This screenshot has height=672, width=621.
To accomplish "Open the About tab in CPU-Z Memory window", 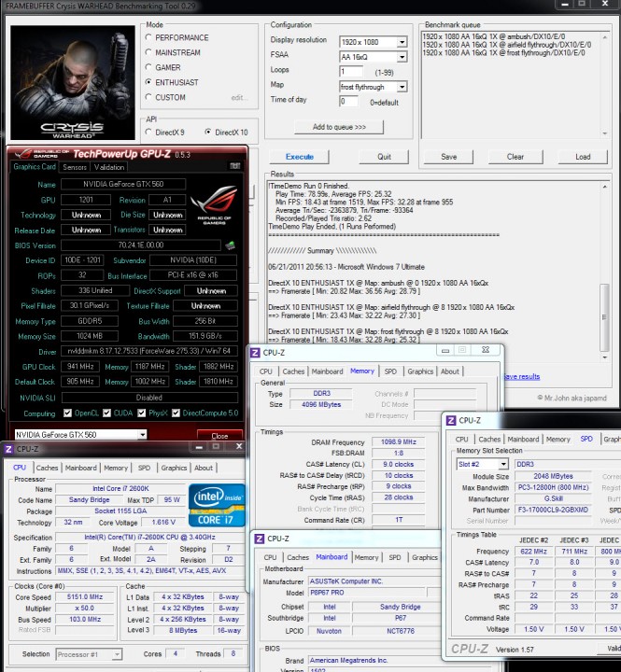I will 450,371.
